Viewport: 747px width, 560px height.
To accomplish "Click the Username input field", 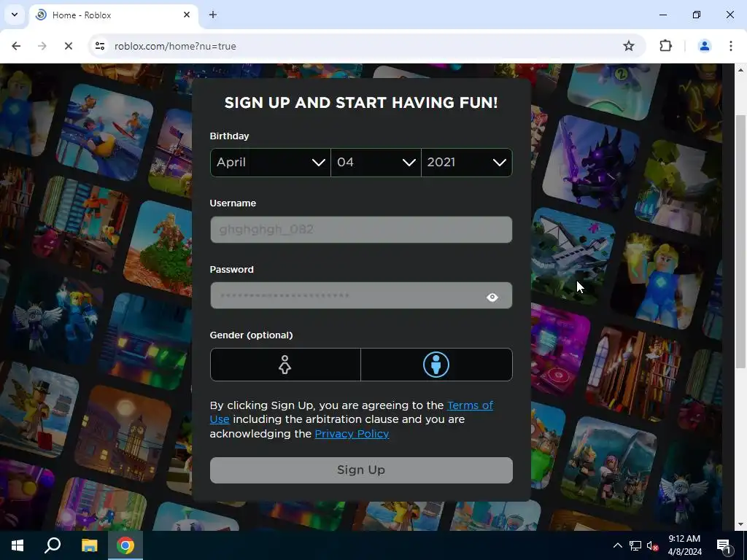I will [x=361, y=230].
